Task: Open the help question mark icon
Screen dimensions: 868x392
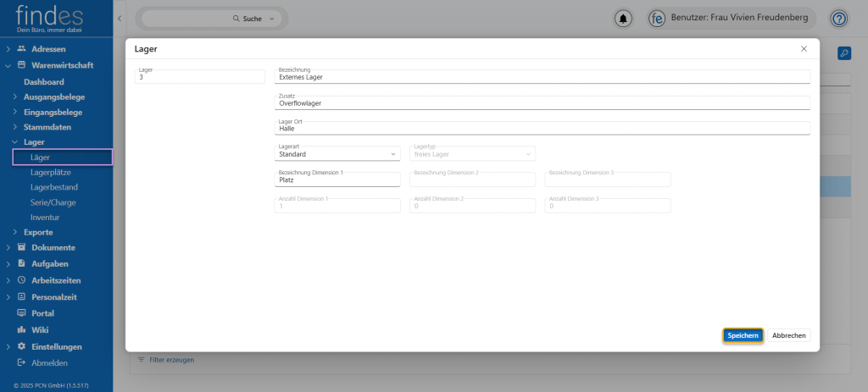Action: [x=838, y=18]
